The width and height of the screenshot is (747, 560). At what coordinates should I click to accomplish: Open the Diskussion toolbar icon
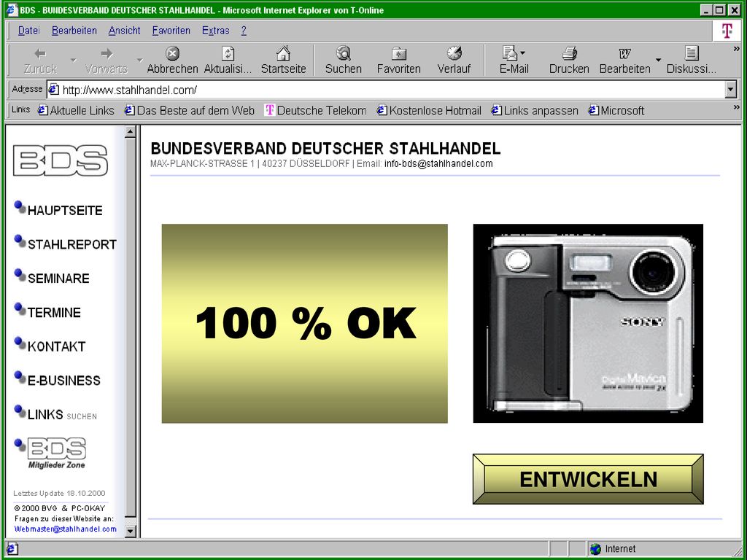pyautogui.click(x=692, y=53)
